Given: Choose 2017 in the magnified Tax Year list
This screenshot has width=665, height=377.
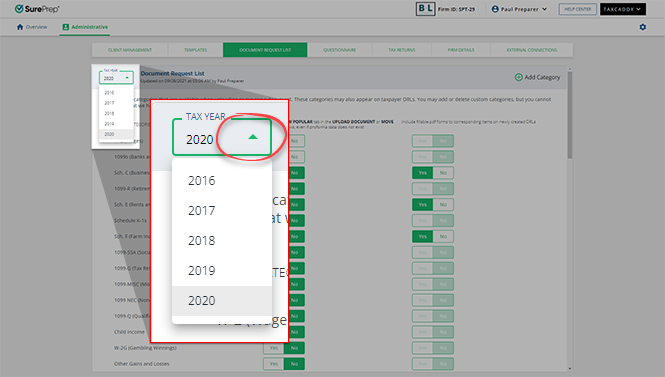Looking at the screenshot, I should coord(222,210).
